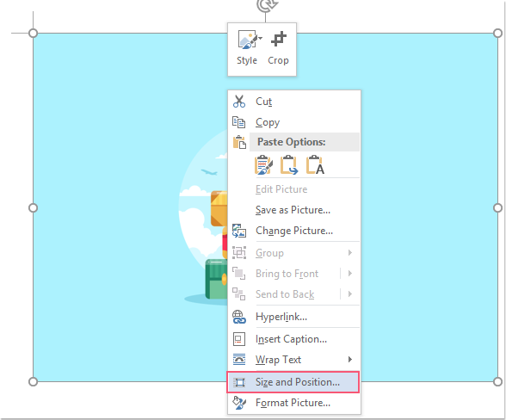Image resolution: width=506 pixels, height=420 pixels.
Task: Select Size and Position menu entry
Action: [293, 382]
